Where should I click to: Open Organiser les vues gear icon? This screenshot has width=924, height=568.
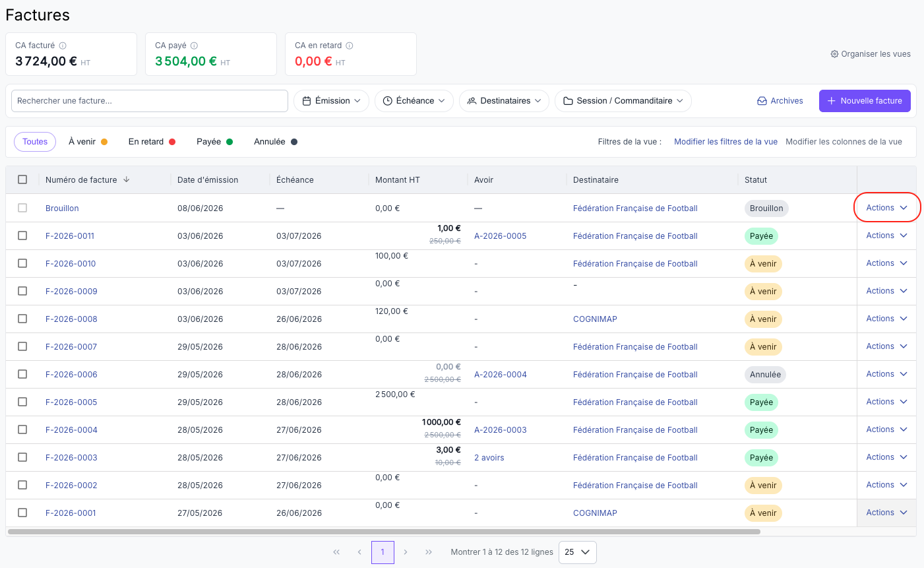834,54
